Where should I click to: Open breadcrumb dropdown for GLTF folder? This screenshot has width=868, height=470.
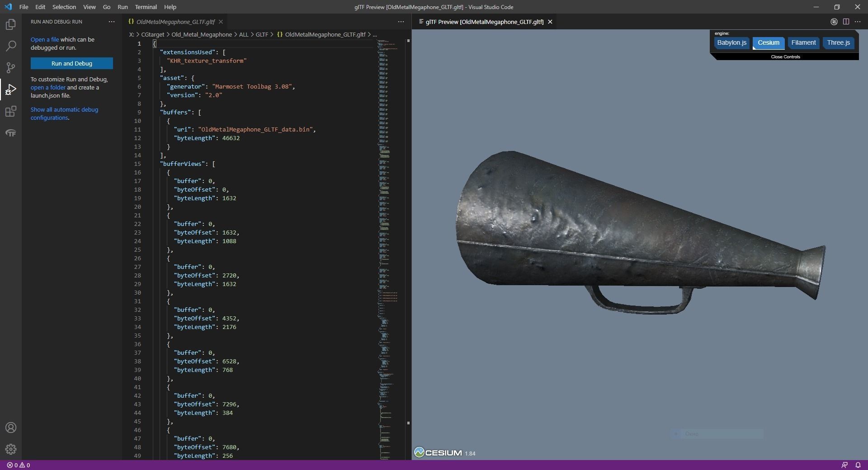(261, 34)
